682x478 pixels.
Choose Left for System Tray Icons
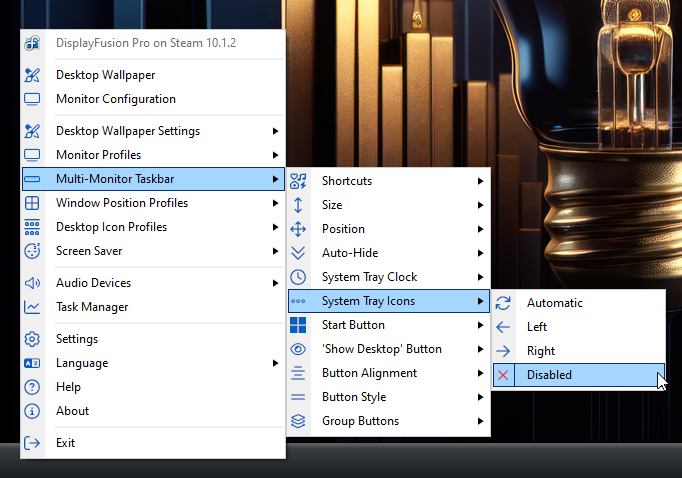pyautogui.click(x=537, y=327)
